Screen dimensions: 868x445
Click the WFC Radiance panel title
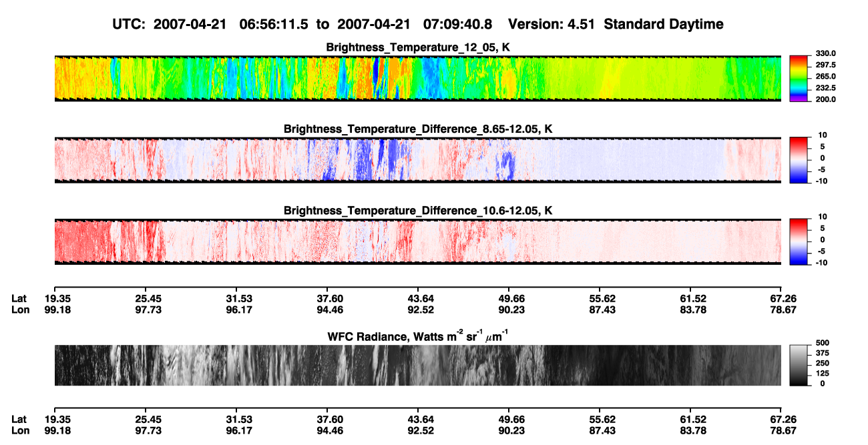point(417,336)
